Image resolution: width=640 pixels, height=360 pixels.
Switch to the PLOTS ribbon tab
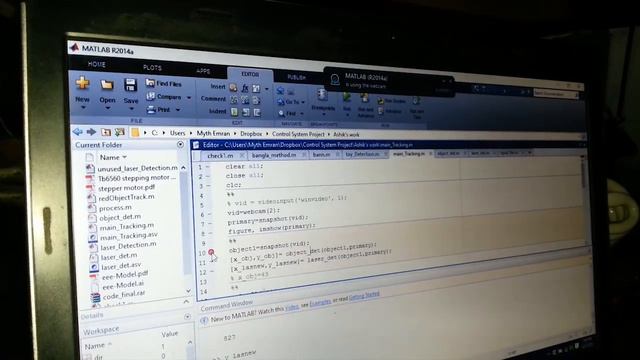coord(152,68)
